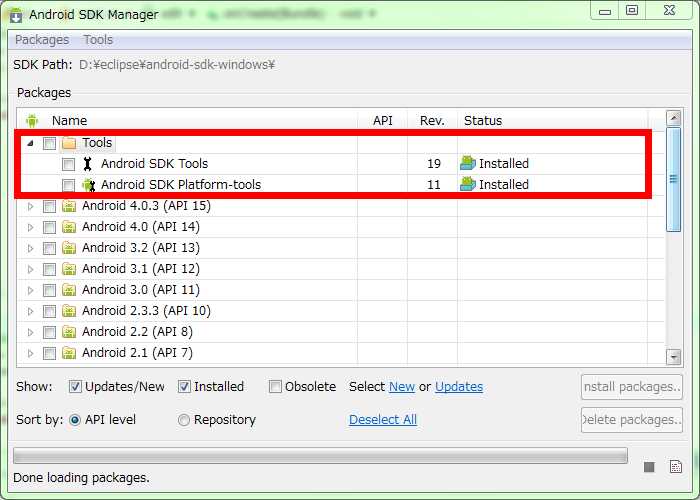Check the Tools group checkbox

[x=49, y=143]
